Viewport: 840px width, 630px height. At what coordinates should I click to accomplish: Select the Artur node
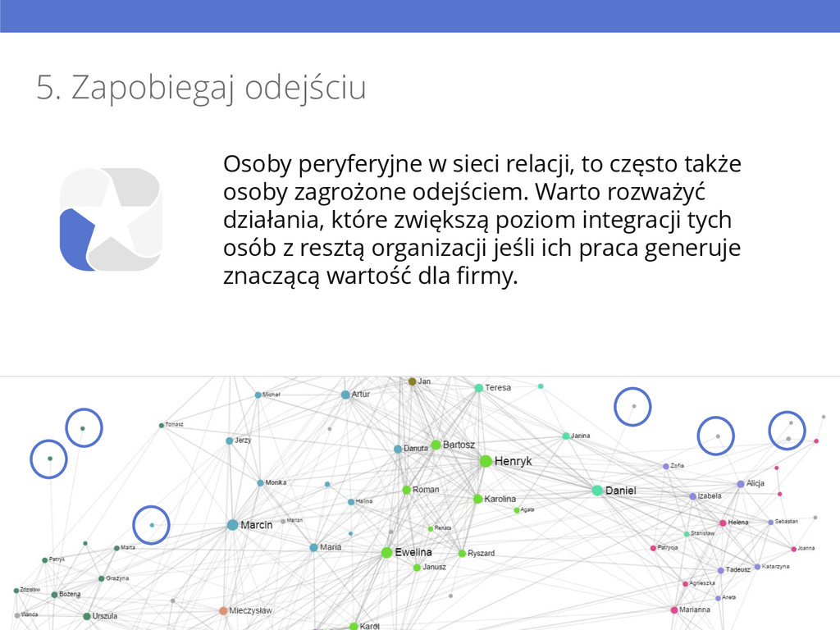345,395
